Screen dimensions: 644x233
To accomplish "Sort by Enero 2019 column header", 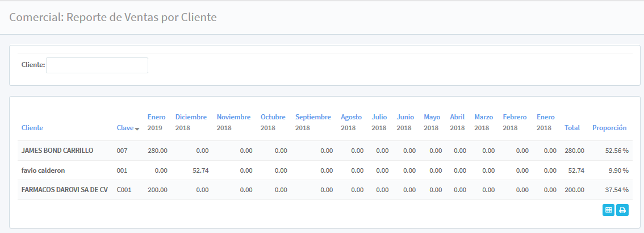I will pyautogui.click(x=156, y=117).
